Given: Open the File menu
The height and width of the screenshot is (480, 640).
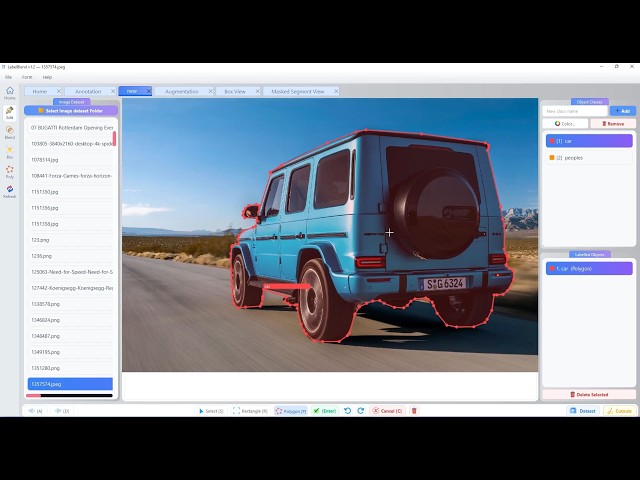Looking at the screenshot, I should pyautogui.click(x=8, y=77).
